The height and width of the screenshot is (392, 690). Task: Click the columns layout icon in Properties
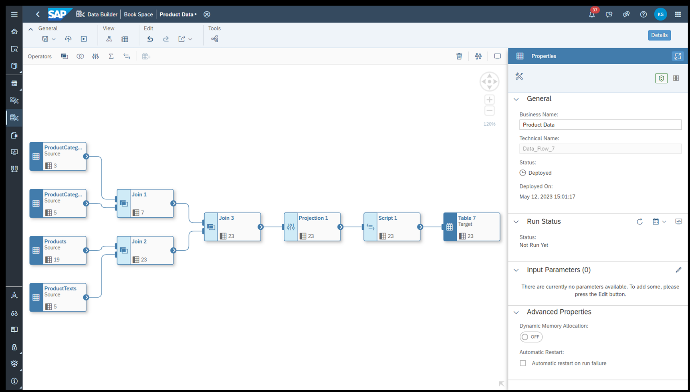point(676,78)
